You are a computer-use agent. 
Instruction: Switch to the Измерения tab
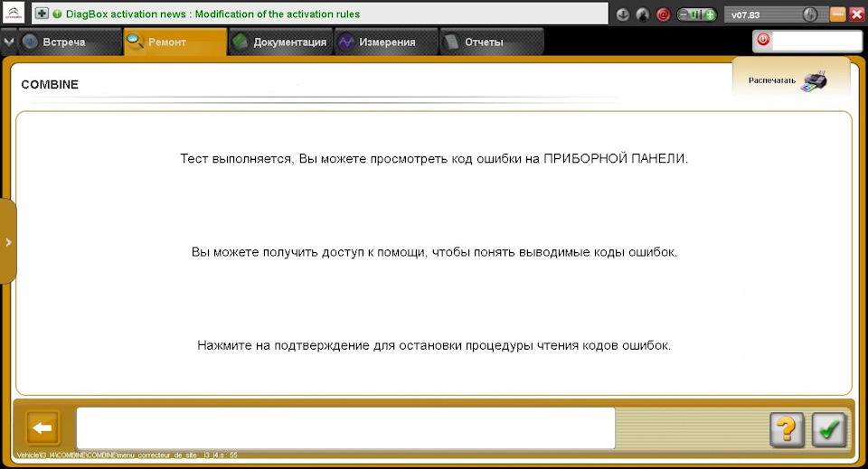click(386, 42)
